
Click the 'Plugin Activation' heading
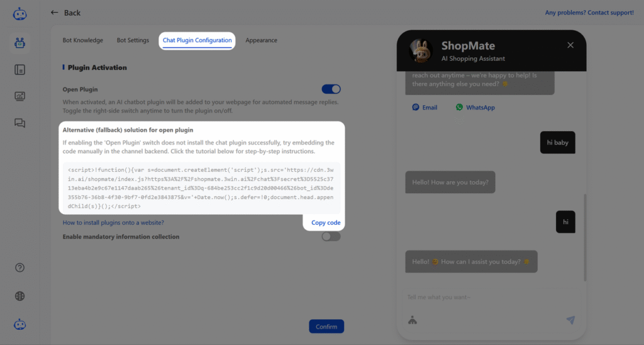click(x=97, y=67)
